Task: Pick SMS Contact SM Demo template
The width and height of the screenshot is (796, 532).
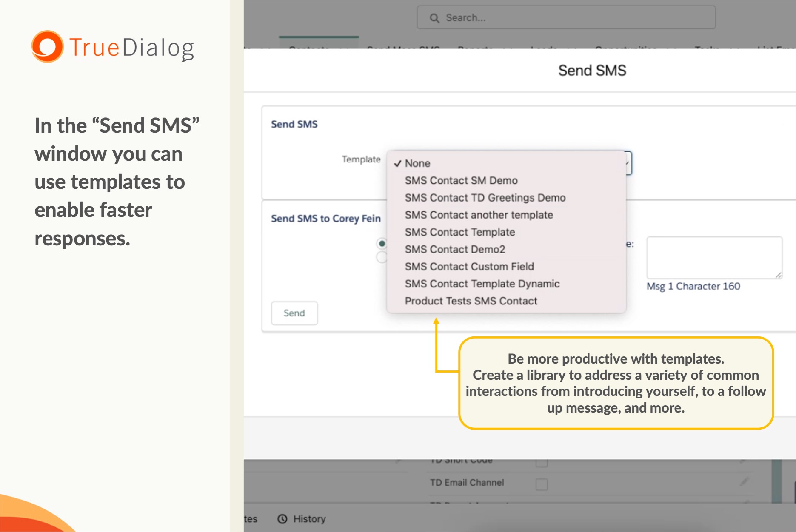Action: pyautogui.click(x=461, y=181)
